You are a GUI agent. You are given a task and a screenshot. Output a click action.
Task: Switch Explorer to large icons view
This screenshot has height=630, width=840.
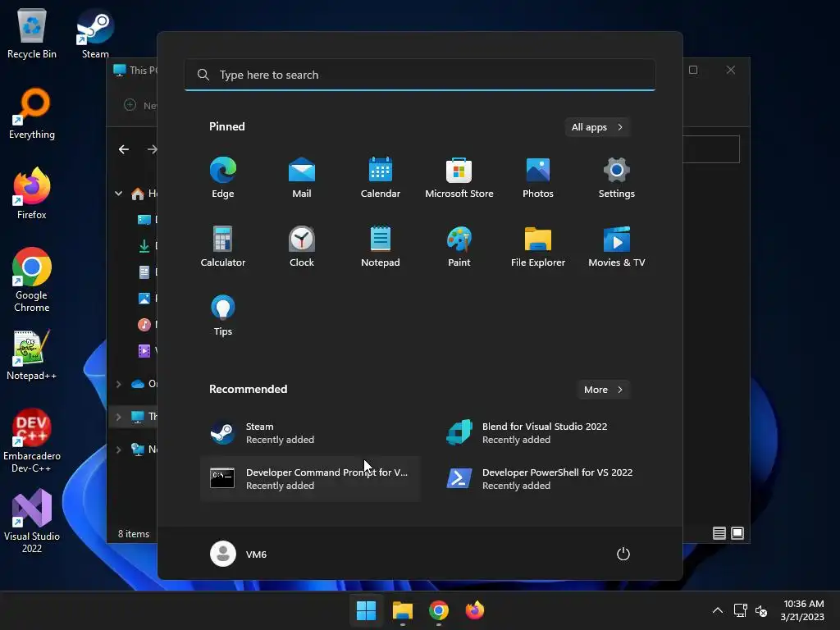pos(737,533)
